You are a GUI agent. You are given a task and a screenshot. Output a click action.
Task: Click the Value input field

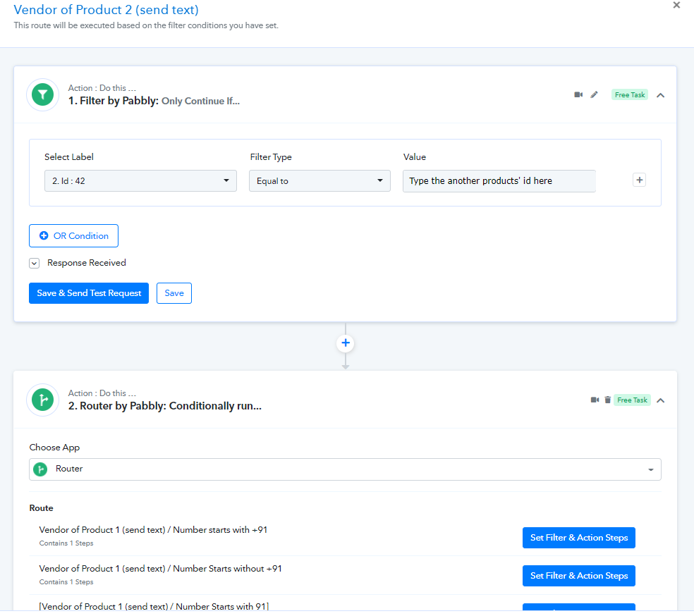click(x=499, y=181)
